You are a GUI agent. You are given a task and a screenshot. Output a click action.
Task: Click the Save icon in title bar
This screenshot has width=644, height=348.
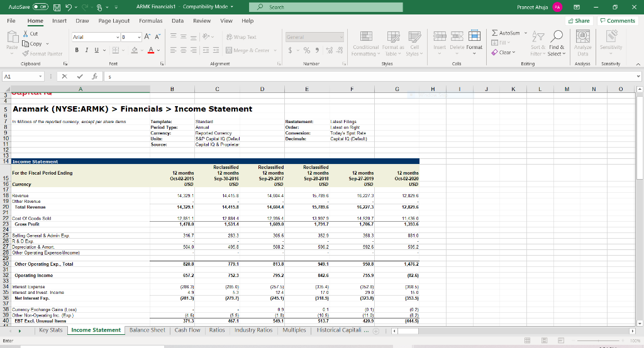[x=57, y=7]
